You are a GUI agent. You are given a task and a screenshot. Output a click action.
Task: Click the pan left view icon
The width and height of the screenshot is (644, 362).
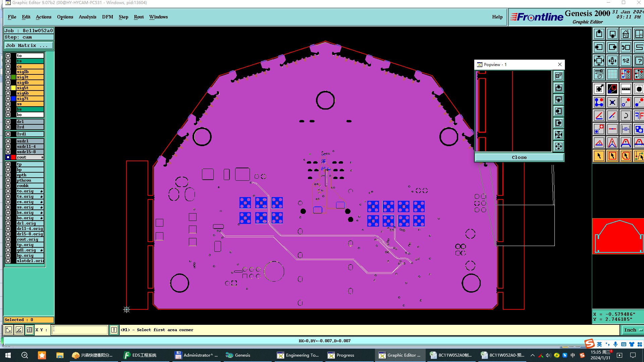pyautogui.click(x=599, y=47)
